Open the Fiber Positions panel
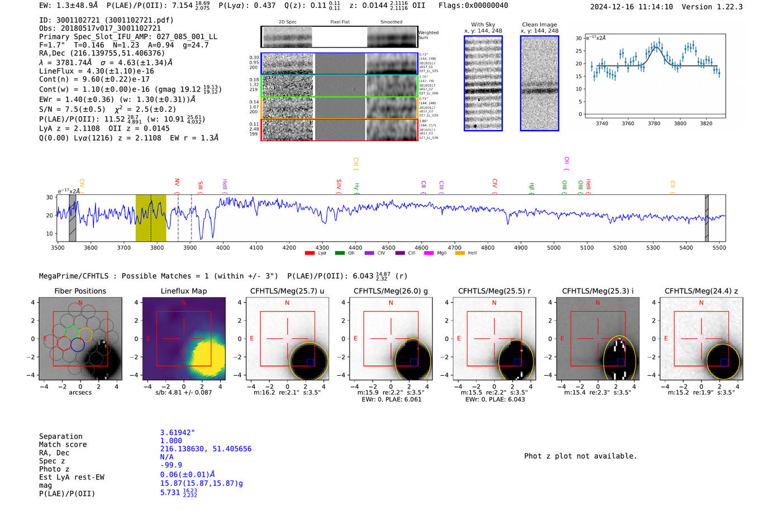Image resolution: width=782 pixels, height=532 pixels. tap(80, 338)
